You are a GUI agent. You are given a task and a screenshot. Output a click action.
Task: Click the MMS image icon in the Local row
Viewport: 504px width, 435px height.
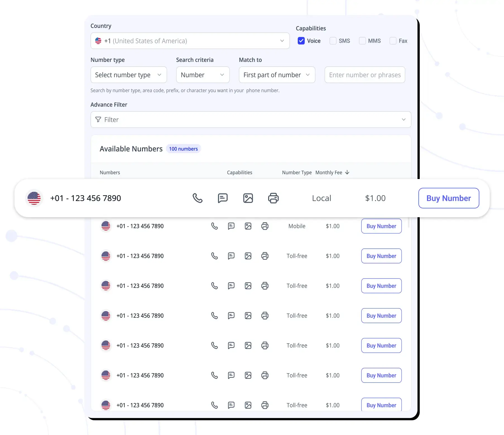click(x=248, y=198)
